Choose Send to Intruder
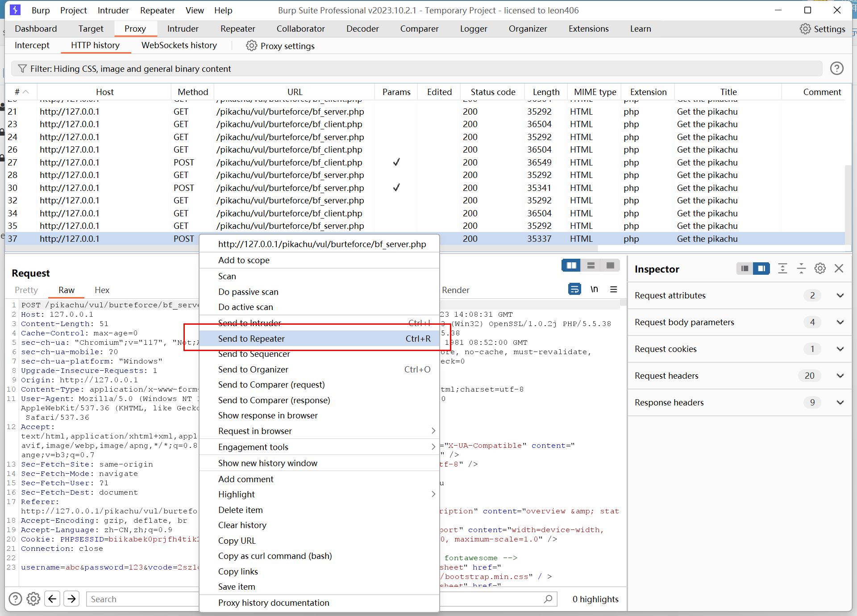Image resolution: width=857 pixels, height=616 pixels. point(319,323)
